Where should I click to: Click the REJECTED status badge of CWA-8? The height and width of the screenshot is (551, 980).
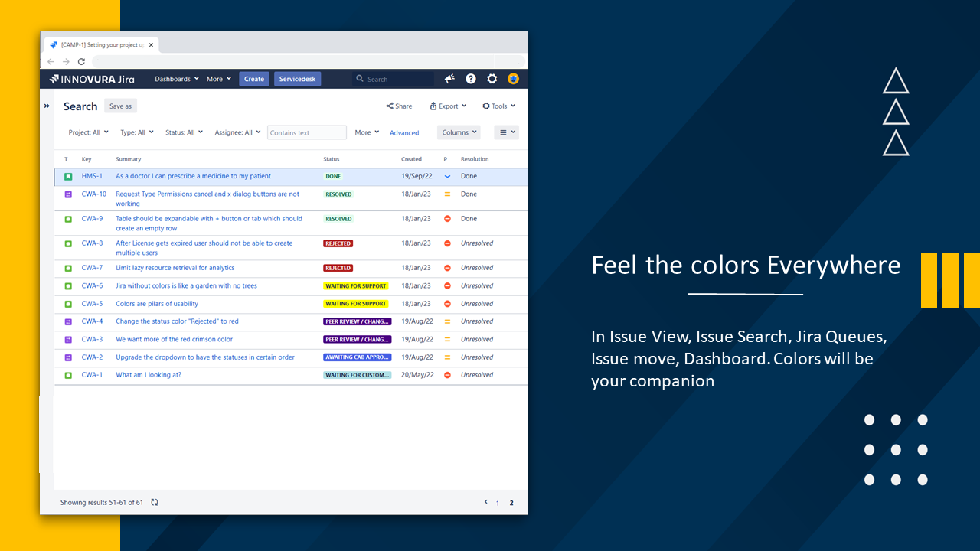click(x=338, y=243)
